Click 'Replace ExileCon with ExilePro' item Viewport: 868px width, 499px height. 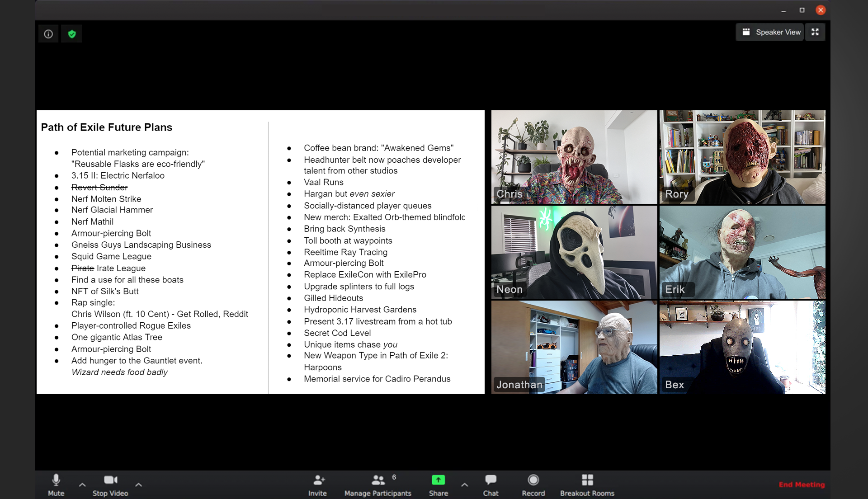coord(365,274)
